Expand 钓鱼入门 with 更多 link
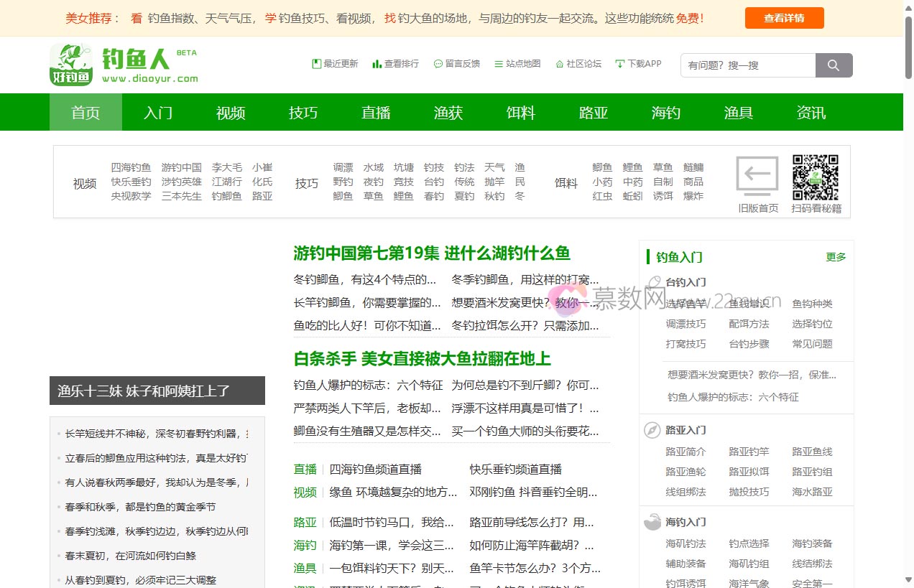The image size is (914, 588). pyautogui.click(x=836, y=257)
